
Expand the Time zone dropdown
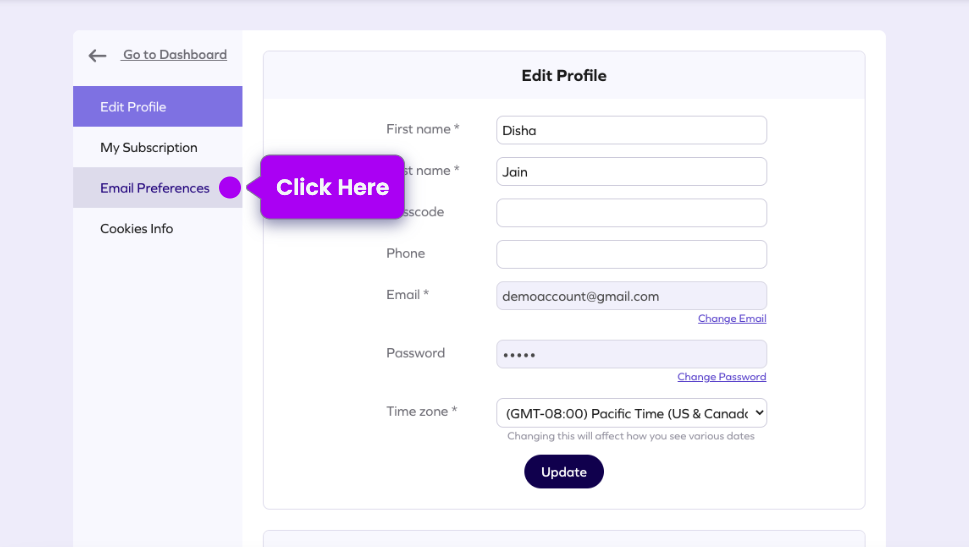(x=631, y=413)
